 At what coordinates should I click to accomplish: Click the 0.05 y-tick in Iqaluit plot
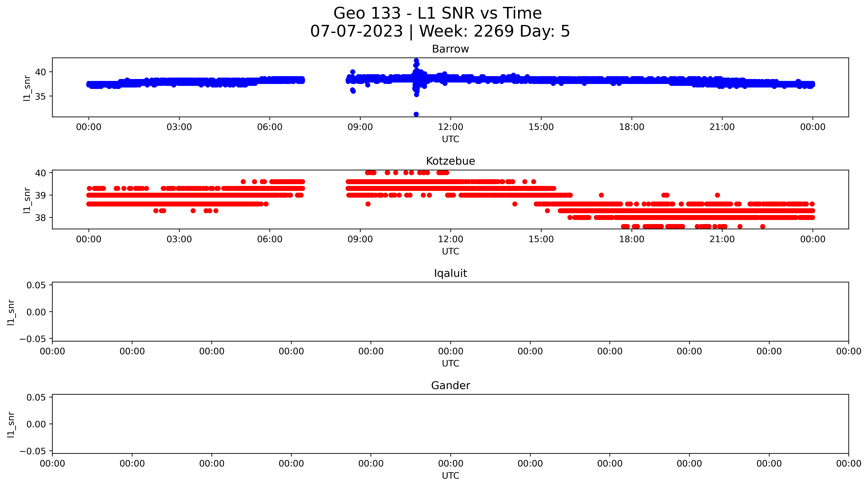[36, 285]
